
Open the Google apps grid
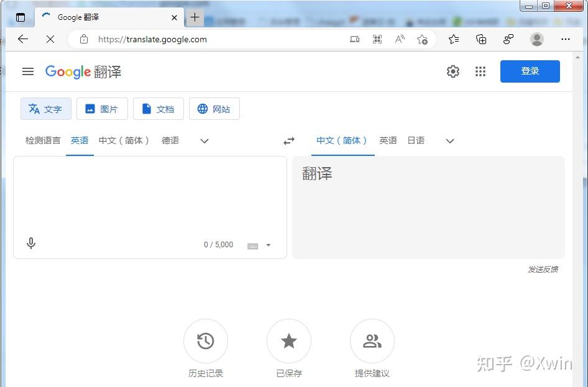(x=480, y=71)
